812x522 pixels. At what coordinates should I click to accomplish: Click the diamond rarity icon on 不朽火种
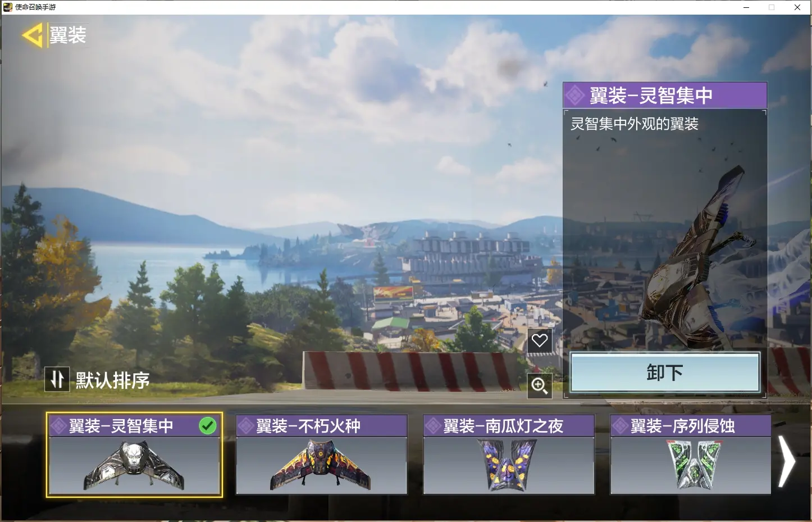pyautogui.click(x=245, y=426)
